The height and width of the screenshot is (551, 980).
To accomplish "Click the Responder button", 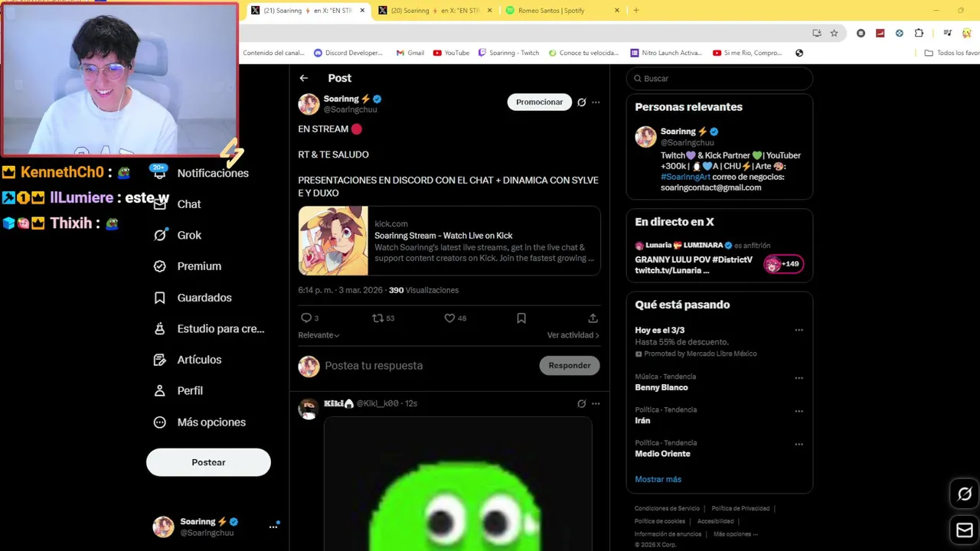I will [x=570, y=366].
